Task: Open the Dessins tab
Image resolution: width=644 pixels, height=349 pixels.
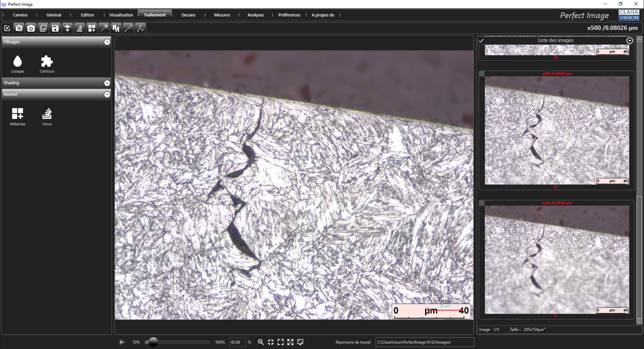Action: point(188,15)
